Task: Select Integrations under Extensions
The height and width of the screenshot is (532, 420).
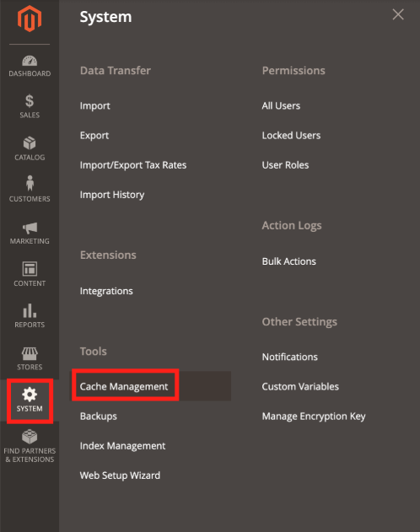Action: click(106, 291)
